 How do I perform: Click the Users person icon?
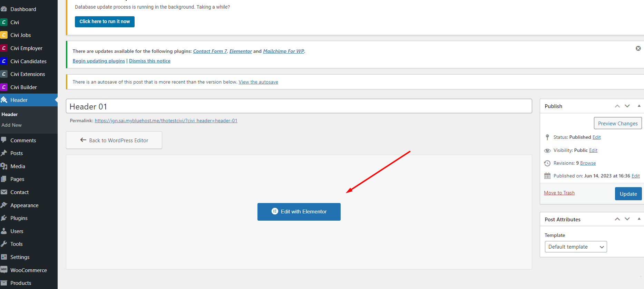(4, 231)
